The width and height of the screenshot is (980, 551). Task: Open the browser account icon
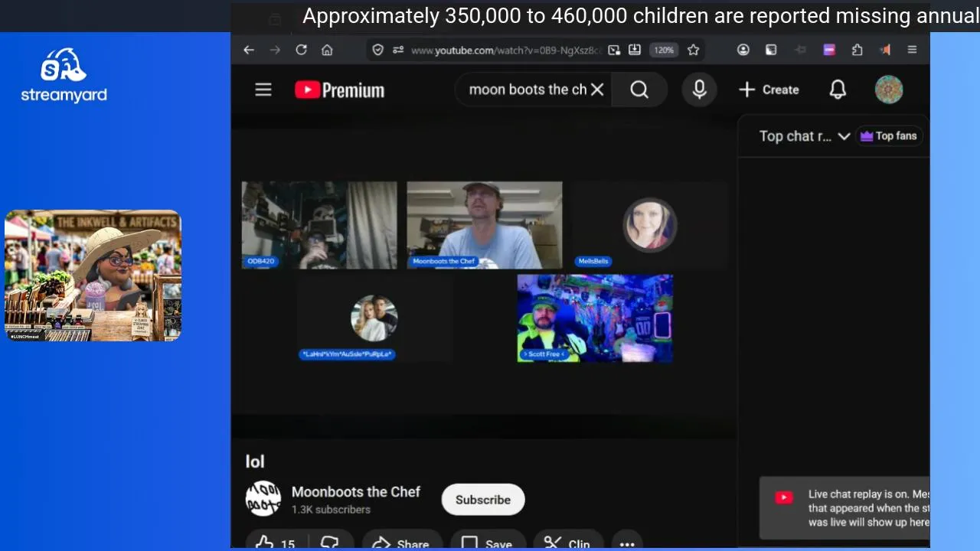pyautogui.click(x=743, y=50)
